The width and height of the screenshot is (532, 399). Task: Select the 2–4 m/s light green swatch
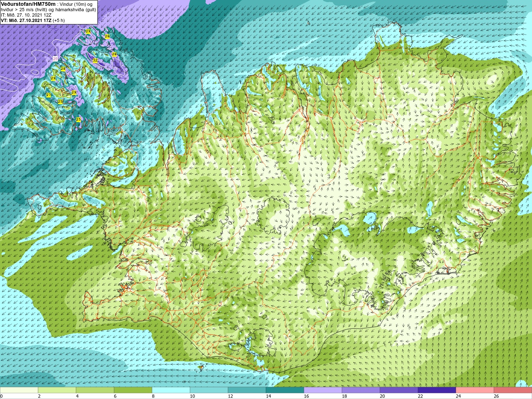[x=57, y=390]
